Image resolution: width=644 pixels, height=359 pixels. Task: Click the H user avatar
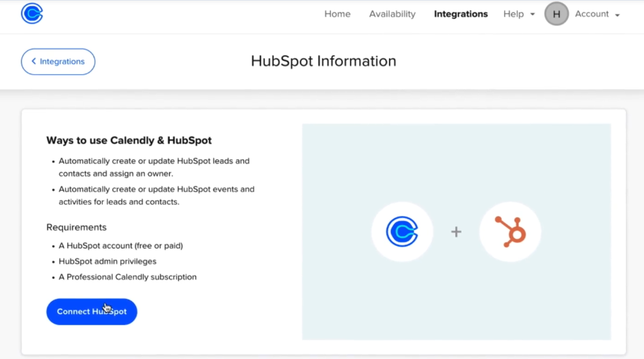point(557,14)
